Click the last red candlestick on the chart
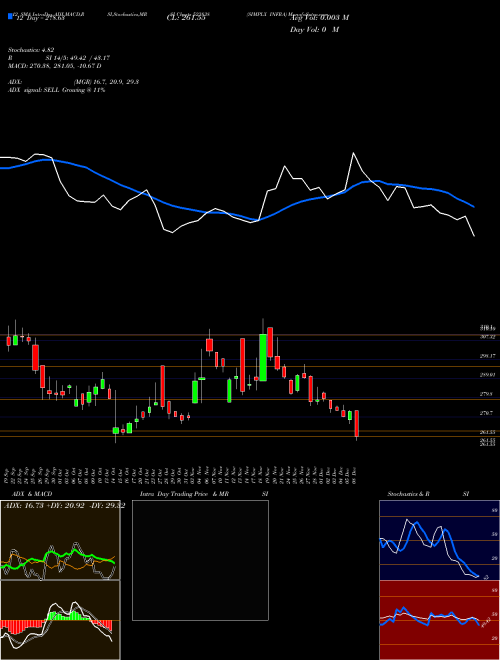500x660 pixels. coord(356,423)
